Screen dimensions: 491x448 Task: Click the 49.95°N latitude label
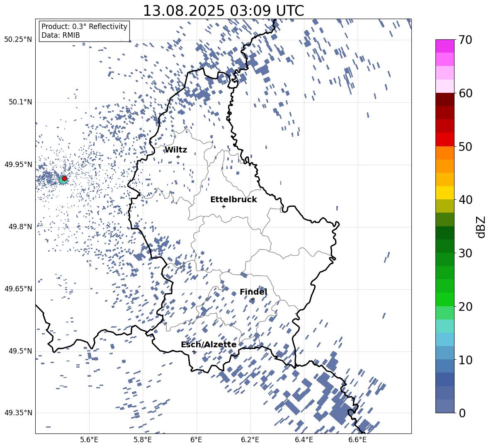tap(18, 165)
